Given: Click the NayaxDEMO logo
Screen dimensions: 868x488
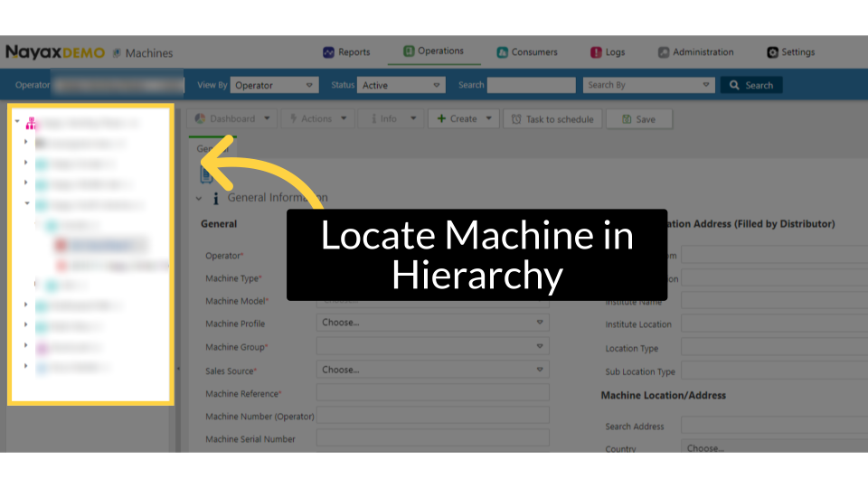Looking at the screenshot, I should click(55, 52).
